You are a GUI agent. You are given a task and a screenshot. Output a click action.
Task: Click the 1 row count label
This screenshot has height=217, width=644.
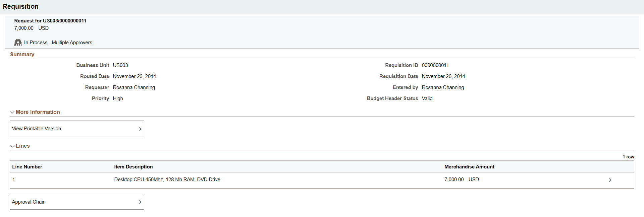[x=628, y=157]
